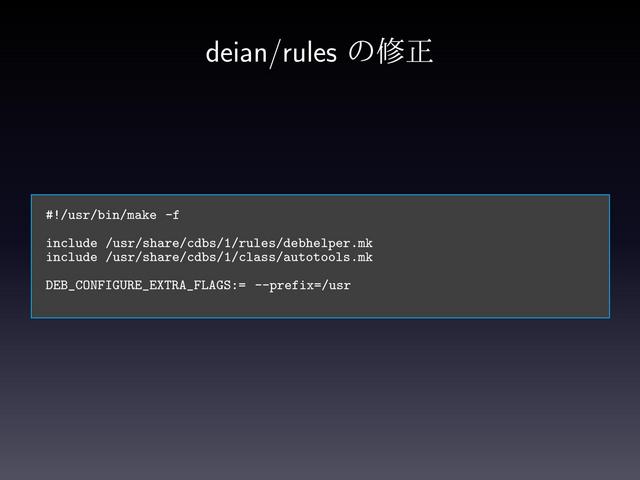The height and width of the screenshot is (480, 640).
Task: Click the word 'deian/rules' in title
Action: tap(271, 53)
